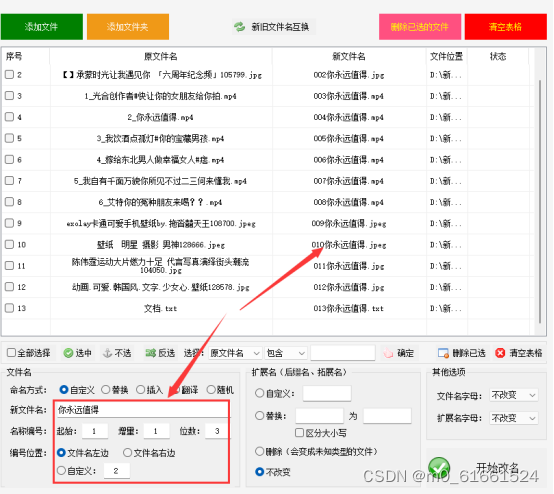Click the anchor icon of 不选

107,353
